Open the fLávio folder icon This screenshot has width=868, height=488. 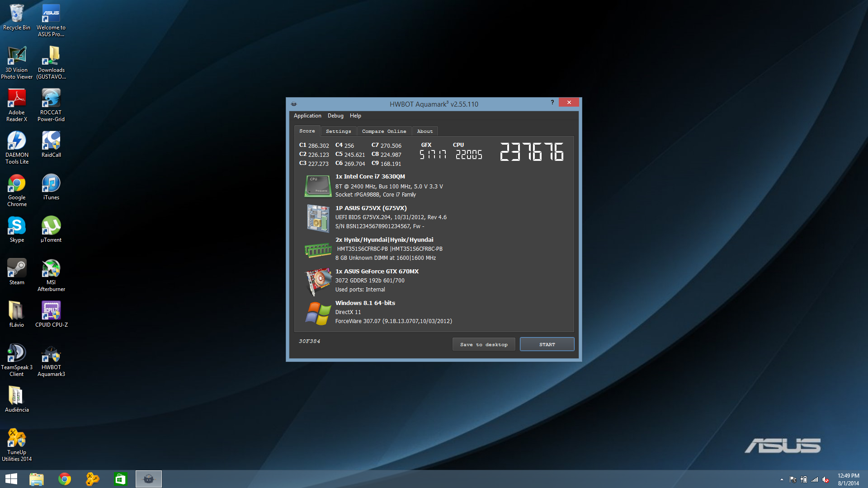17,314
